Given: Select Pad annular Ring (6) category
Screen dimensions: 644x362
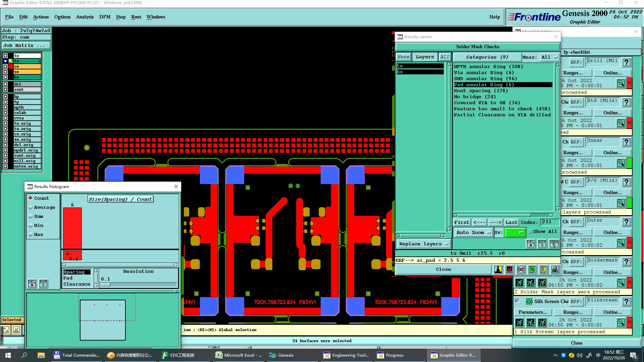Looking at the screenshot, I should (x=503, y=85).
